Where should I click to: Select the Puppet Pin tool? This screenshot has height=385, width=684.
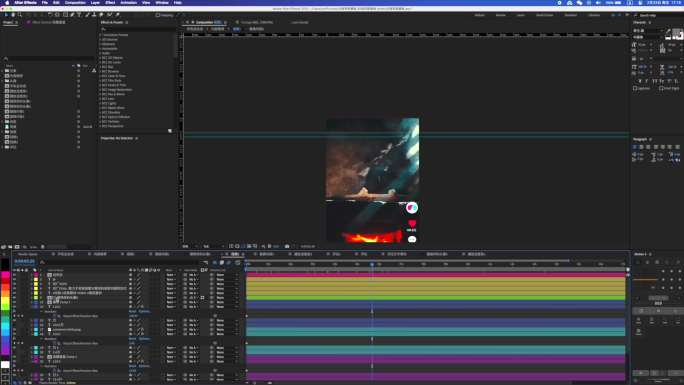pos(117,15)
